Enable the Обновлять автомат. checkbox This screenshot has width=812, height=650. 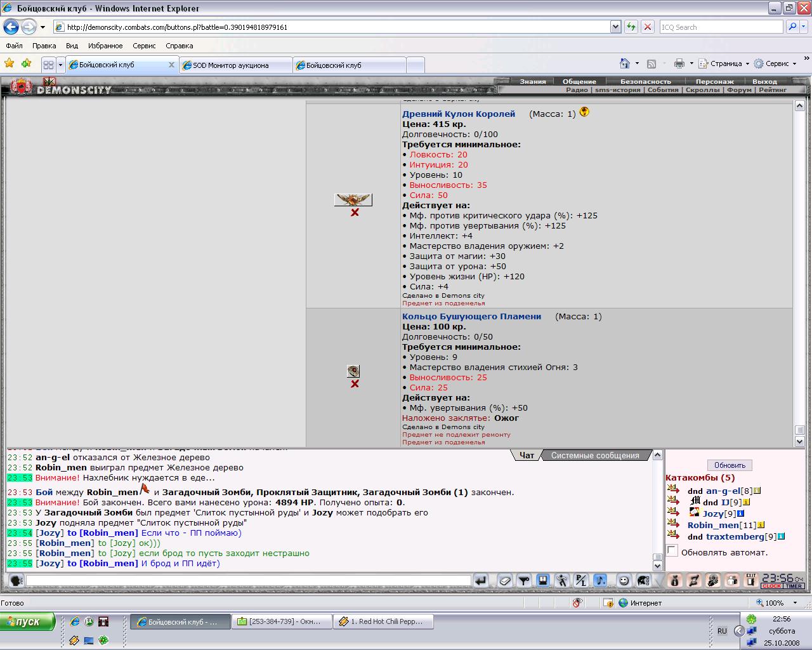672,551
